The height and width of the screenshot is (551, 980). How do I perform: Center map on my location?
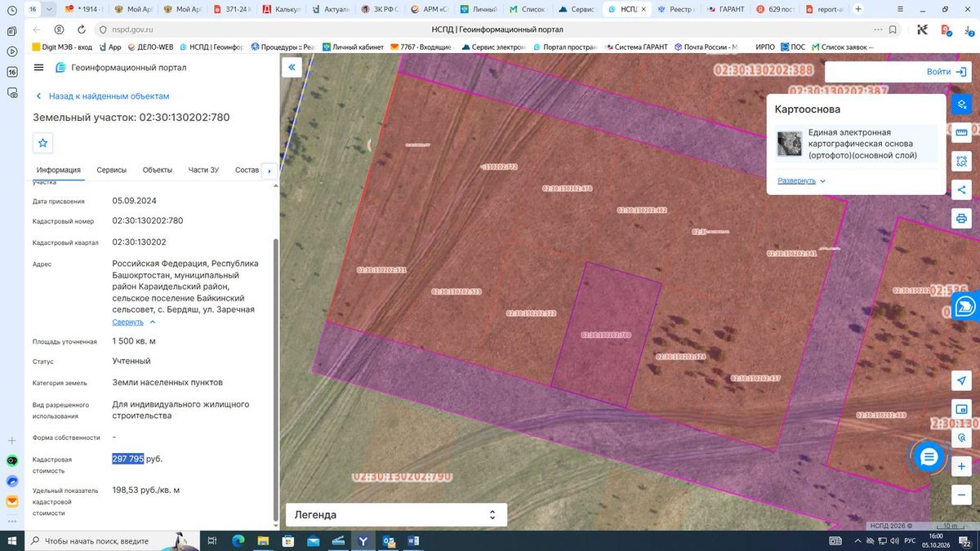(961, 381)
